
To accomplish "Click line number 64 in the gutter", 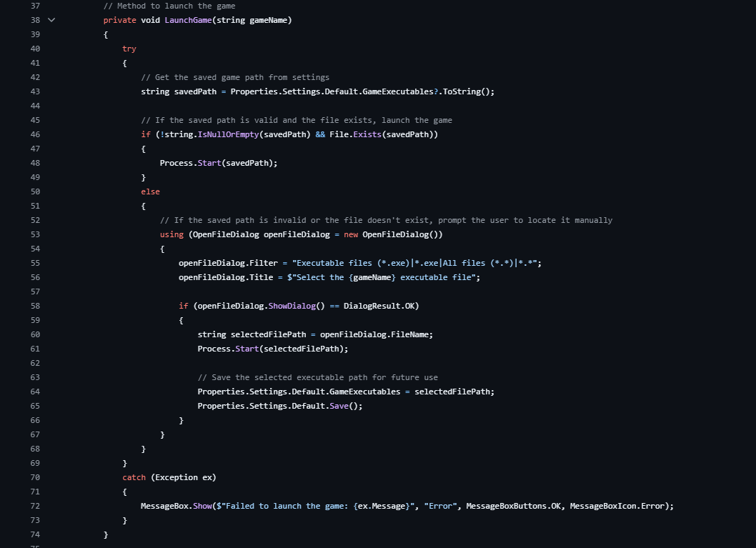I will pyautogui.click(x=35, y=392).
